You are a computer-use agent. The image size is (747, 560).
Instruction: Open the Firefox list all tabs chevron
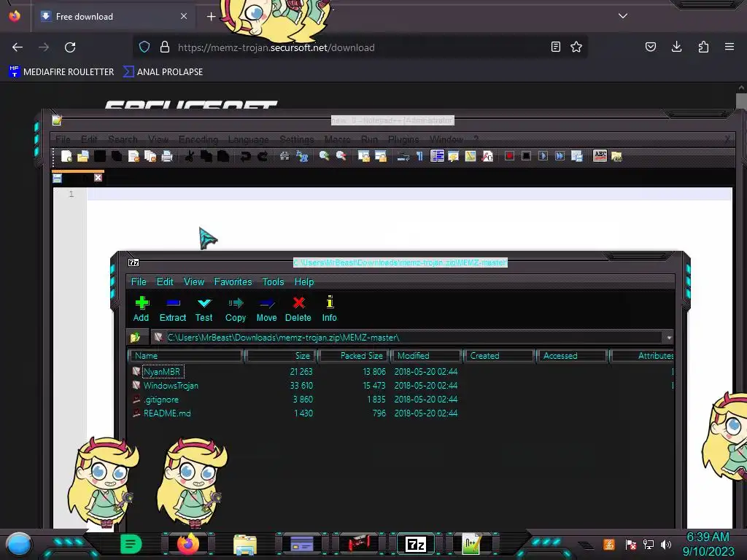pyautogui.click(x=623, y=16)
